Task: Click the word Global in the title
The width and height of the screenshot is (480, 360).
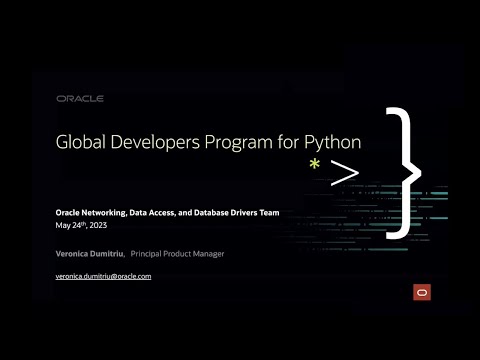Action: click(81, 142)
